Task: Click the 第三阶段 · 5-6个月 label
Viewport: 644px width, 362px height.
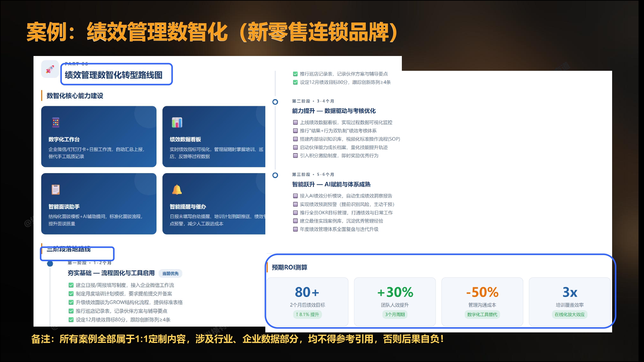Action: click(313, 174)
